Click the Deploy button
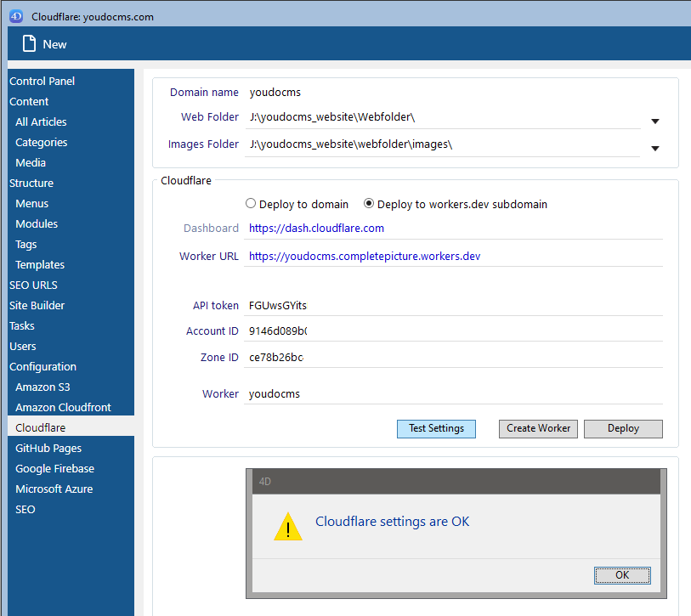Image resolution: width=691 pixels, height=616 pixels. click(623, 429)
